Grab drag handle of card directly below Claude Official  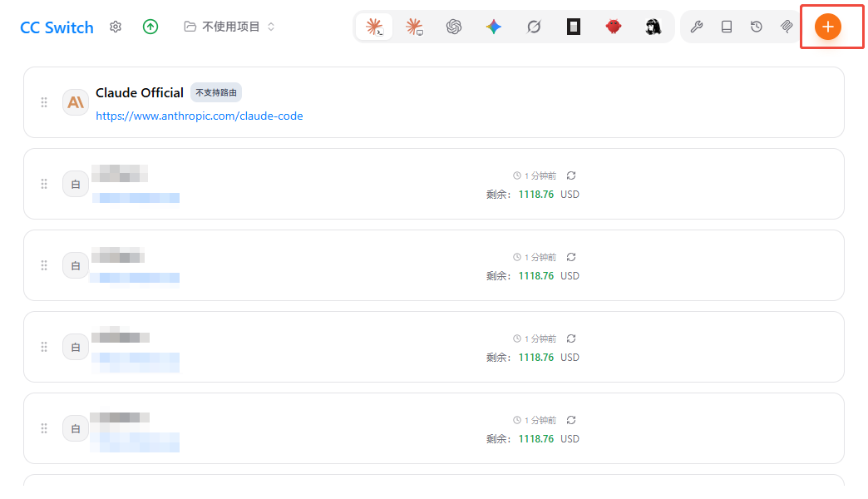click(44, 184)
